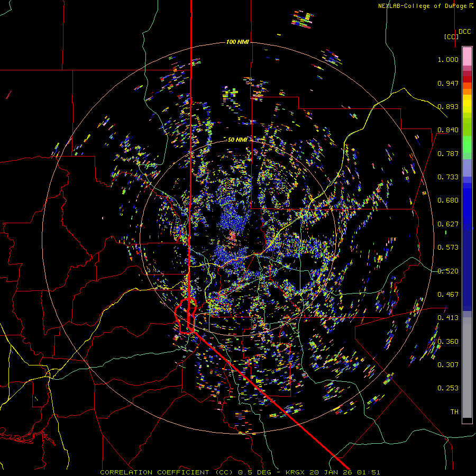Screen dimensions: 476x476
Task: Click the 20 JAN 26 date in the caption
Action: click(332, 472)
